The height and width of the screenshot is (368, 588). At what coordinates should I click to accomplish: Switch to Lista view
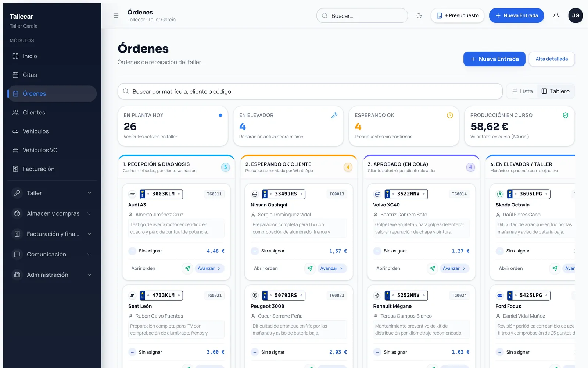tap(522, 91)
